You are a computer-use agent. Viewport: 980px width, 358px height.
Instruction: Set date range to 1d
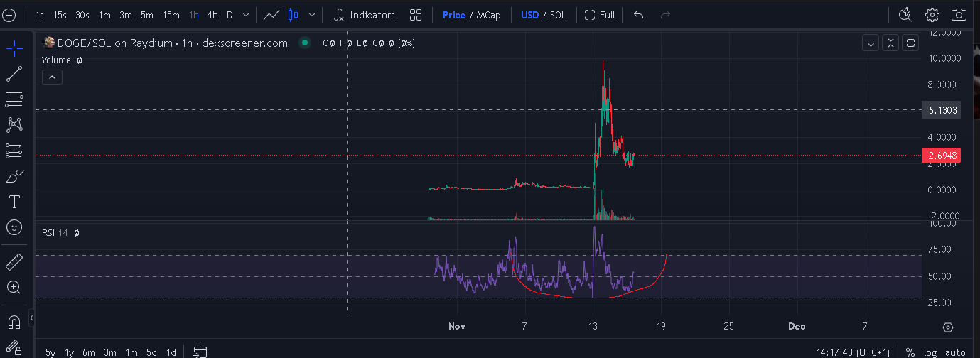171,352
